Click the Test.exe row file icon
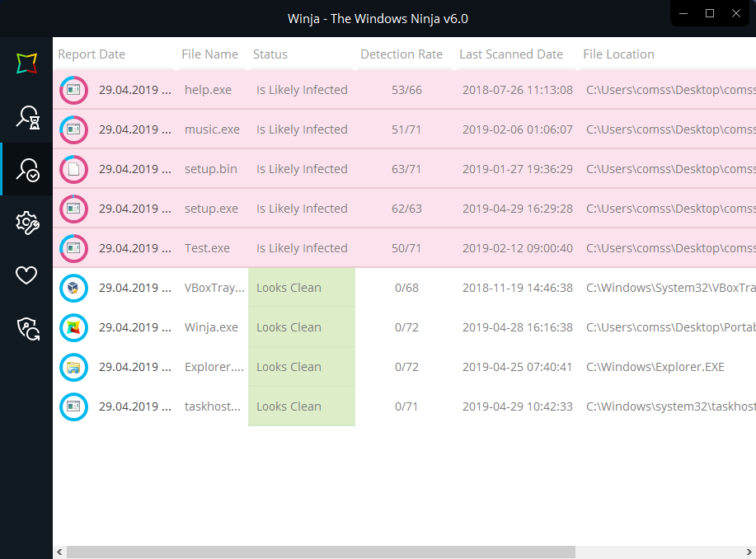 [x=73, y=248]
